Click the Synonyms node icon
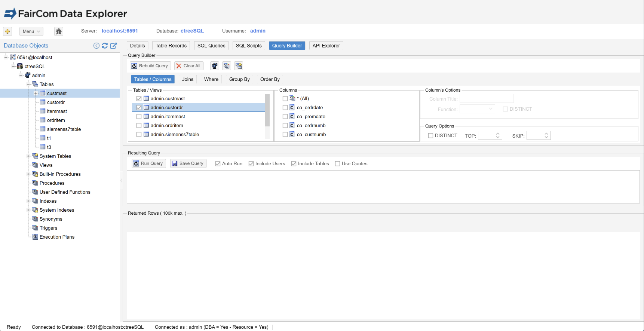This screenshot has height=331, width=644. point(35,219)
